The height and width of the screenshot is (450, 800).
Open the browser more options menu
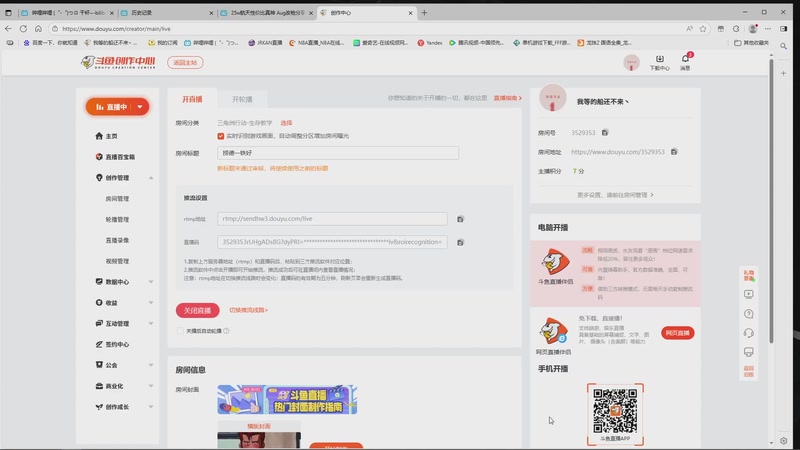coord(768,29)
